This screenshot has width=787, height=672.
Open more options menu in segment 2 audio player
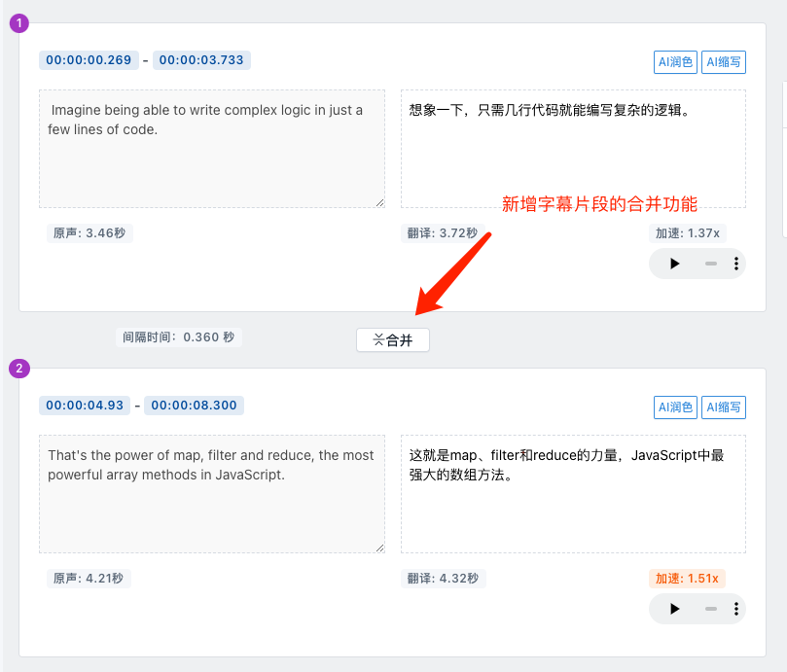(735, 609)
